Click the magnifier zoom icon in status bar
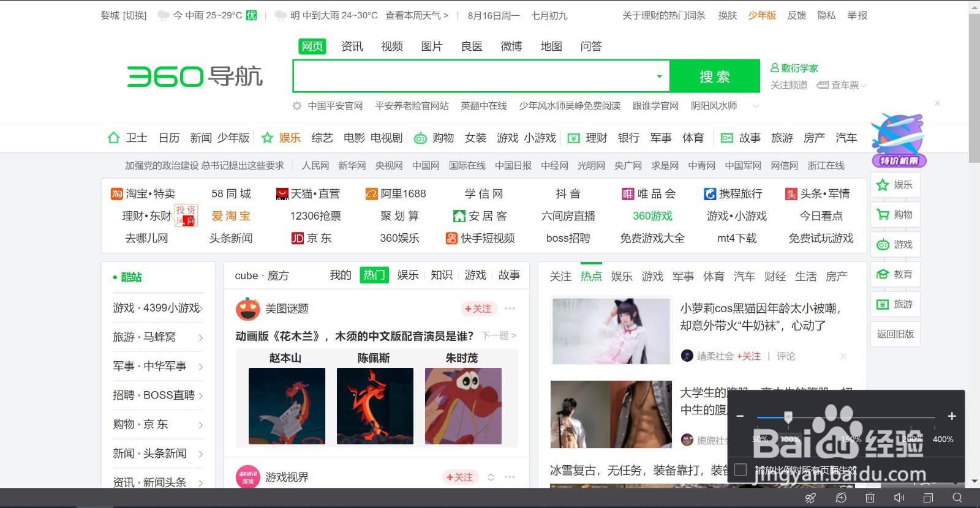Image resolution: width=980 pixels, height=508 pixels. (x=957, y=498)
